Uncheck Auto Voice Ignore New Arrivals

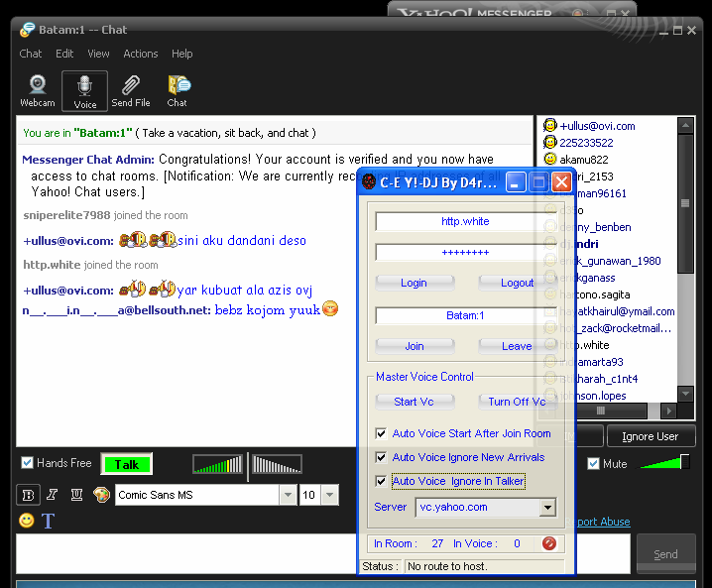(x=381, y=457)
